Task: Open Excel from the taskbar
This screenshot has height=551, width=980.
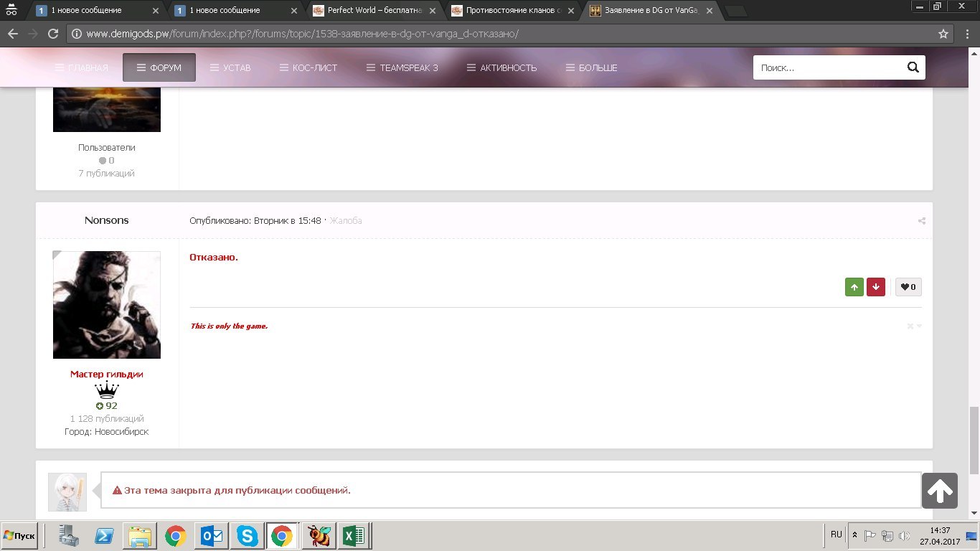Action: [x=353, y=536]
